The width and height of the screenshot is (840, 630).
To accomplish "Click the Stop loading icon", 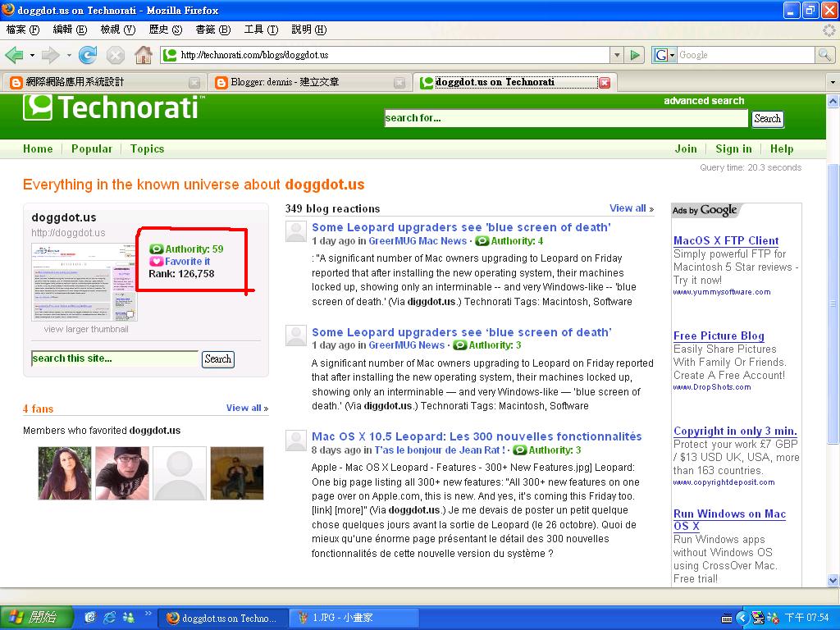I will (115, 55).
